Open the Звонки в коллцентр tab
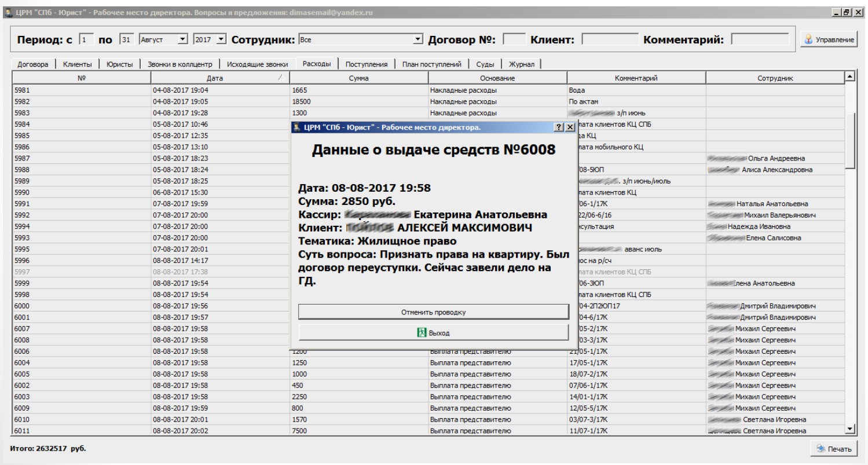The image size is (868, 465). point(180,65)
